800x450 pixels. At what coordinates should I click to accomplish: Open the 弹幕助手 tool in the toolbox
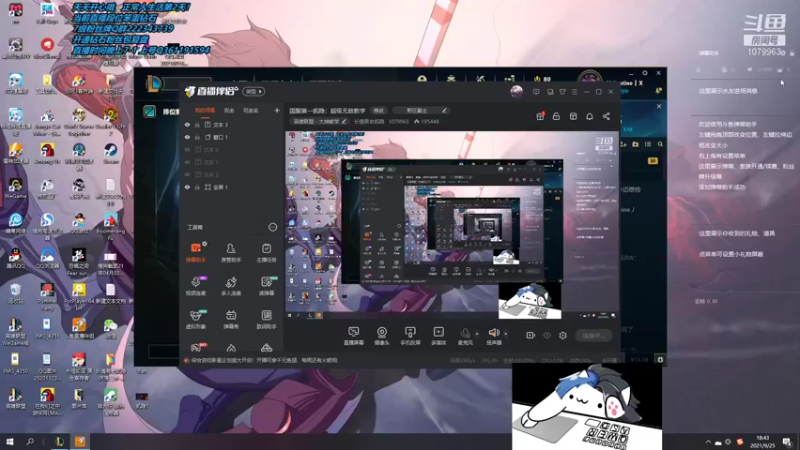(196, 252)
